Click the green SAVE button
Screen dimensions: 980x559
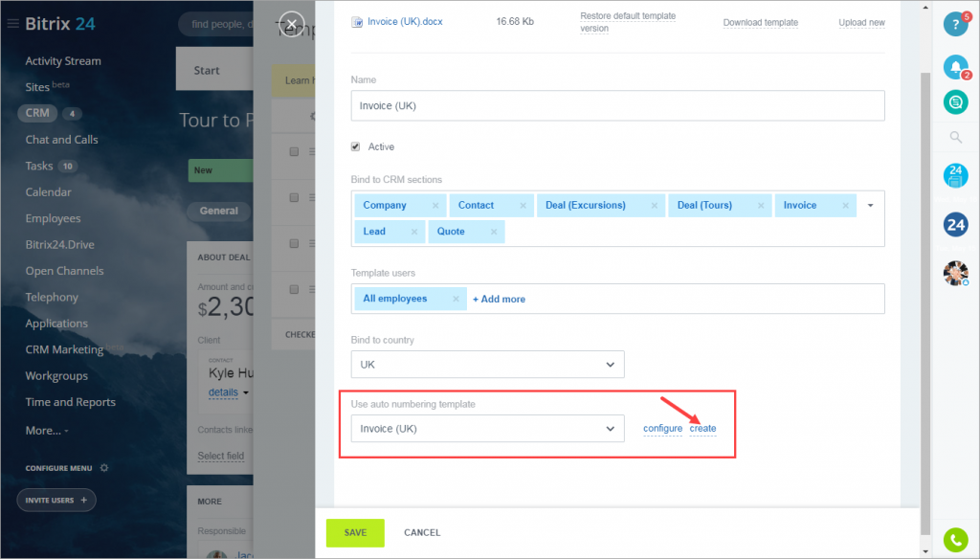(x=355, y=533)
